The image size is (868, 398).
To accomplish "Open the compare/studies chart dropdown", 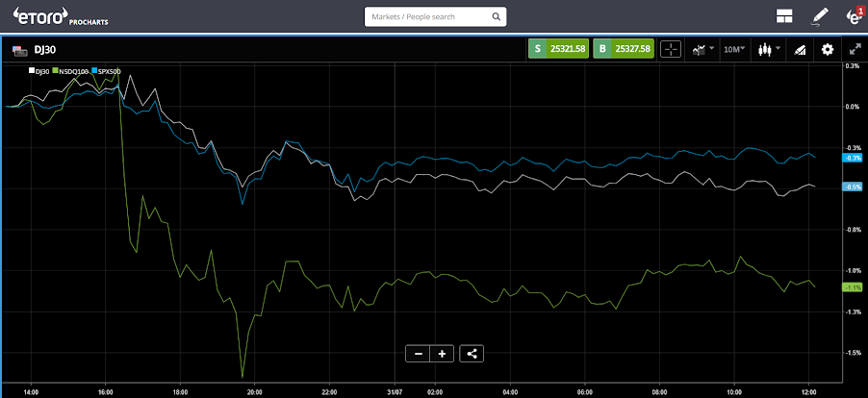I will (703, 50).
